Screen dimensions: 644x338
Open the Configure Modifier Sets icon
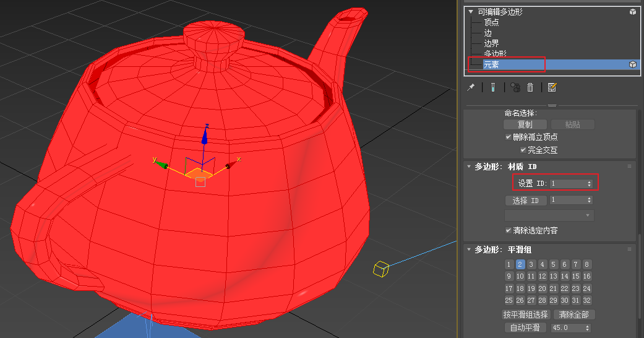[552, 87]
